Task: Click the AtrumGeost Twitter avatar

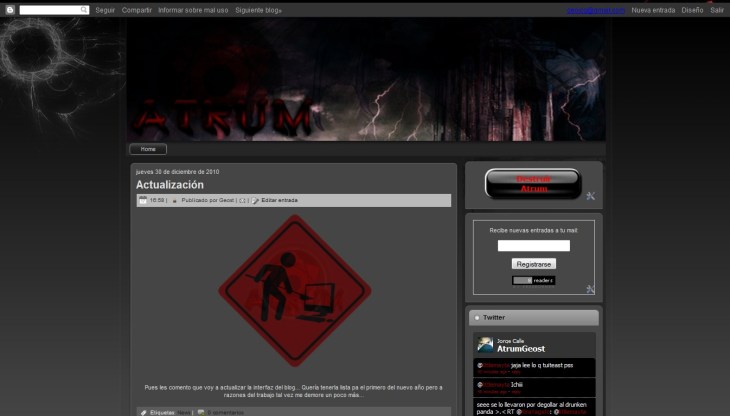Action: coord(485,345)
